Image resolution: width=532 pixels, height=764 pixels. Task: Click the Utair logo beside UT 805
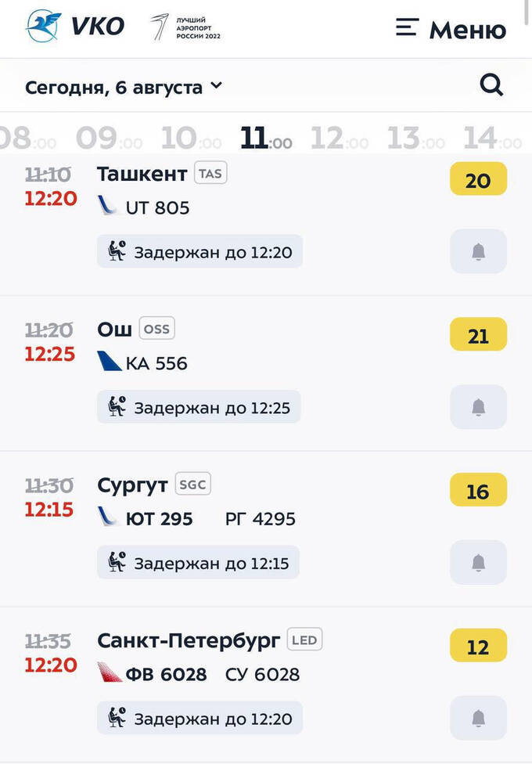pyautogui.click(x=108, y=207)
